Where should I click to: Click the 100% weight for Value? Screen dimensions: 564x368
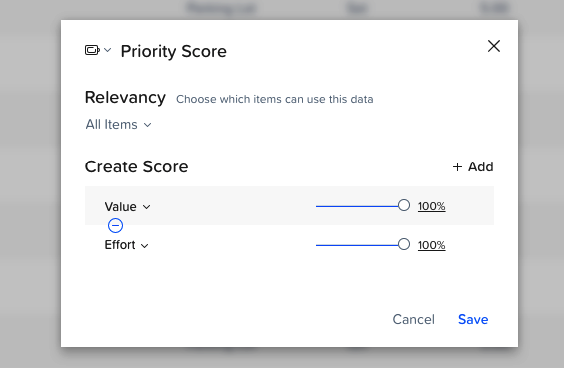pyautogui.click(x=432, y=206)
